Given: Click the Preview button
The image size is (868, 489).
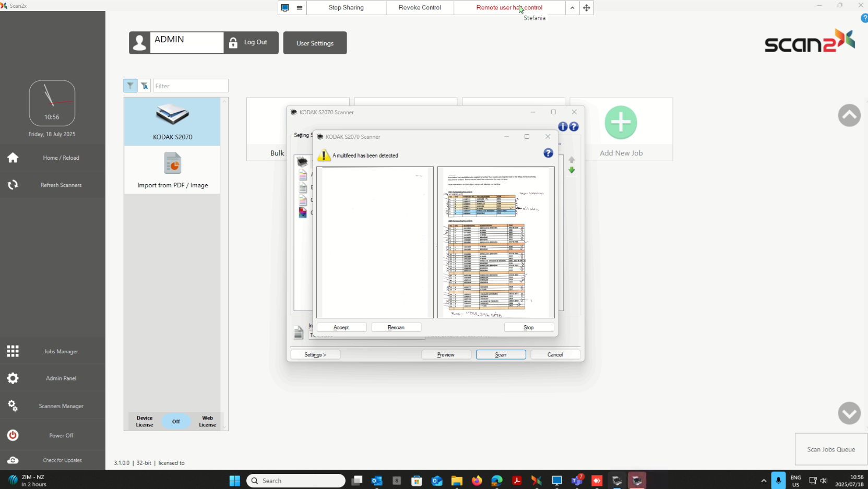Looking at the screenshot, I should tap(446, 354).
